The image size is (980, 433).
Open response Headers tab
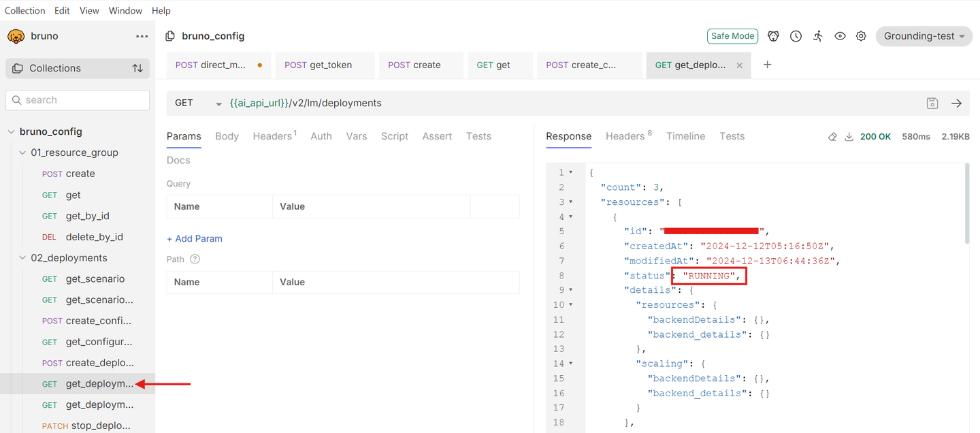pyautogui.click(x=628, y=136)
